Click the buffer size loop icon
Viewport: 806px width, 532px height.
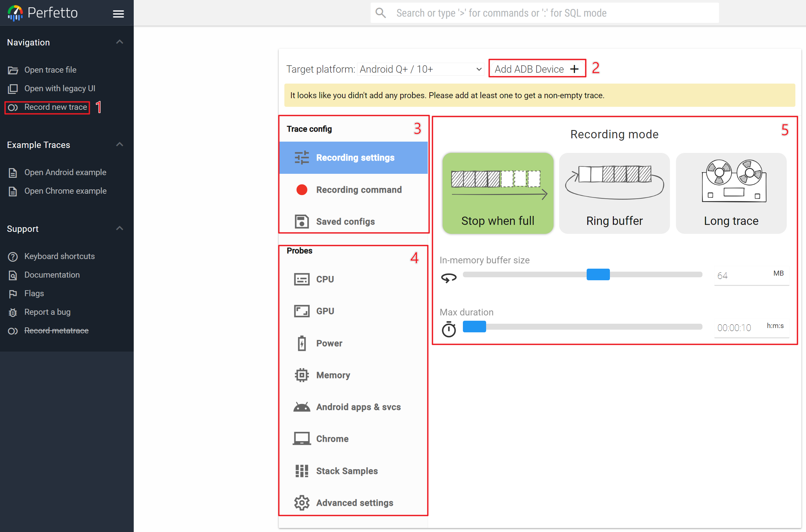(x=449, y=278)
